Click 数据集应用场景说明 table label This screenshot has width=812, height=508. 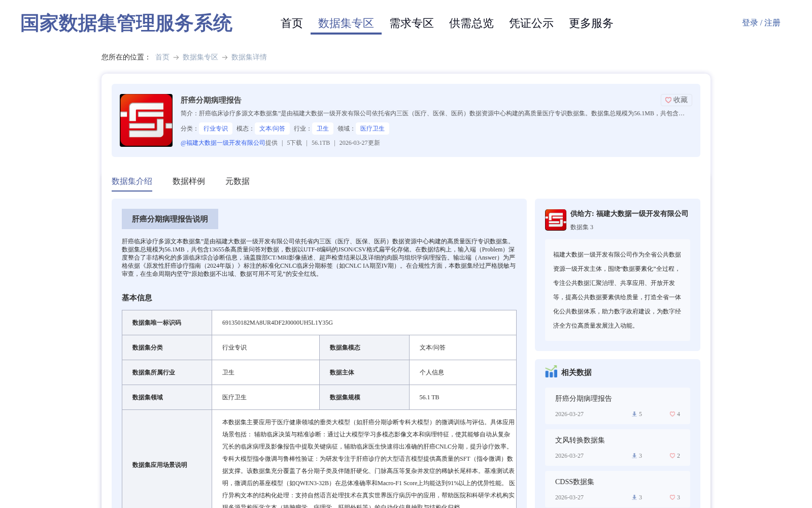(160, 465)
